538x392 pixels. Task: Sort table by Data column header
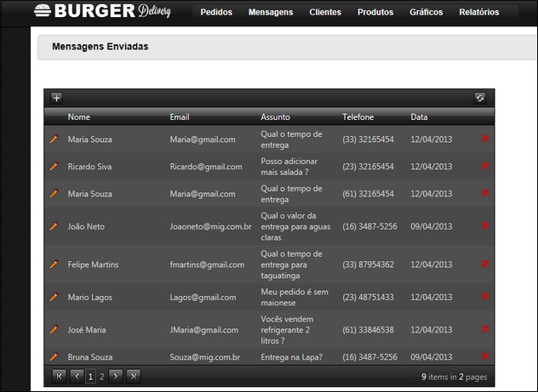(x=419, y=116)
